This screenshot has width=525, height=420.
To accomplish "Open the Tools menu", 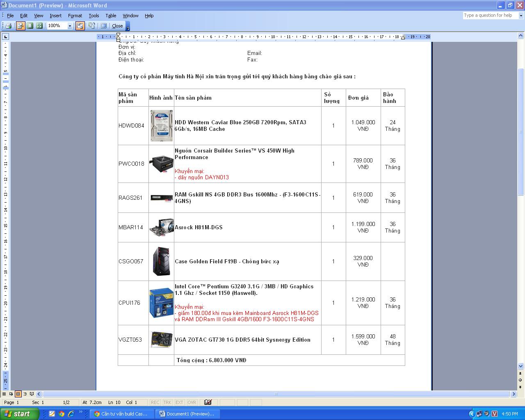I will tap(94, 16).
